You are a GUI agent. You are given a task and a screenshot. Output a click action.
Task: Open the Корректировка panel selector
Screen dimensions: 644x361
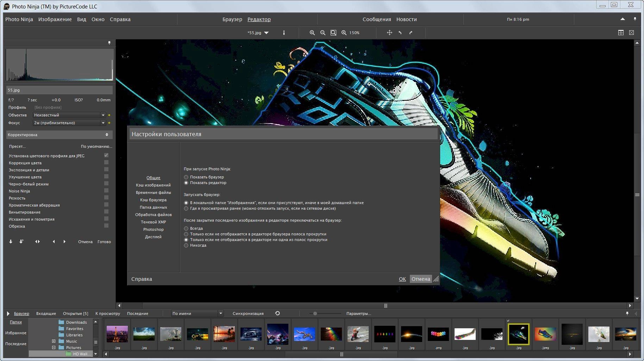tap(59, 135)
